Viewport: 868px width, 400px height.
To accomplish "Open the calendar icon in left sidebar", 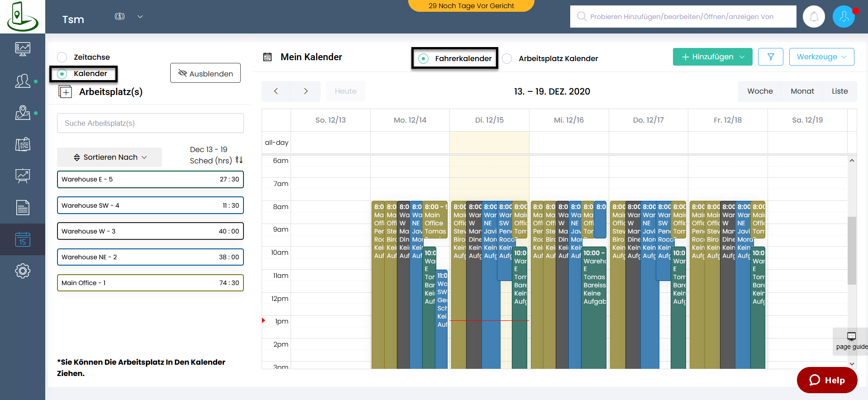I will tap(23, 239).
